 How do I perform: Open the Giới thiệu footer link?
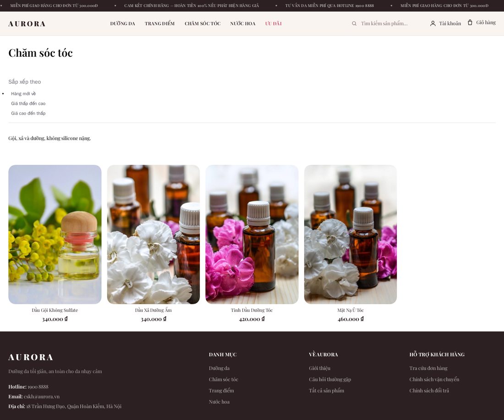319,368
